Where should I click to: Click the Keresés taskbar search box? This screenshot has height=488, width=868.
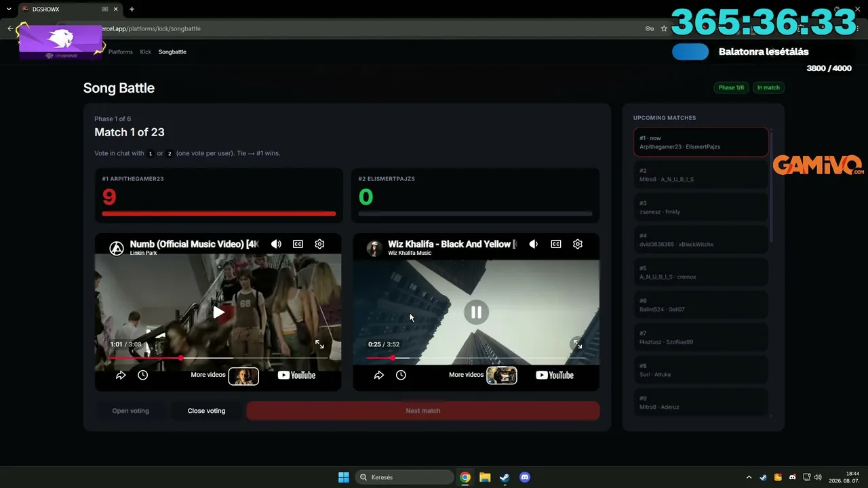(x=404, y=477)
